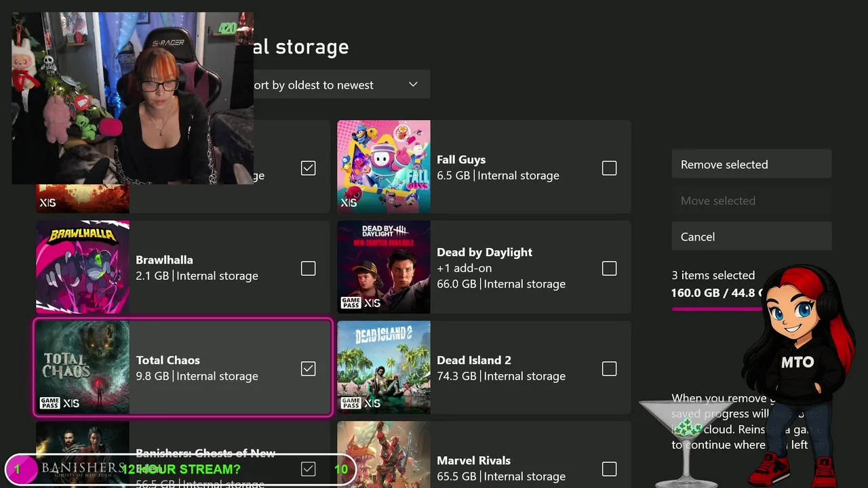Select the Brawlhalla title text
Viewport: 868px width, 488px height.
point(164,260)
